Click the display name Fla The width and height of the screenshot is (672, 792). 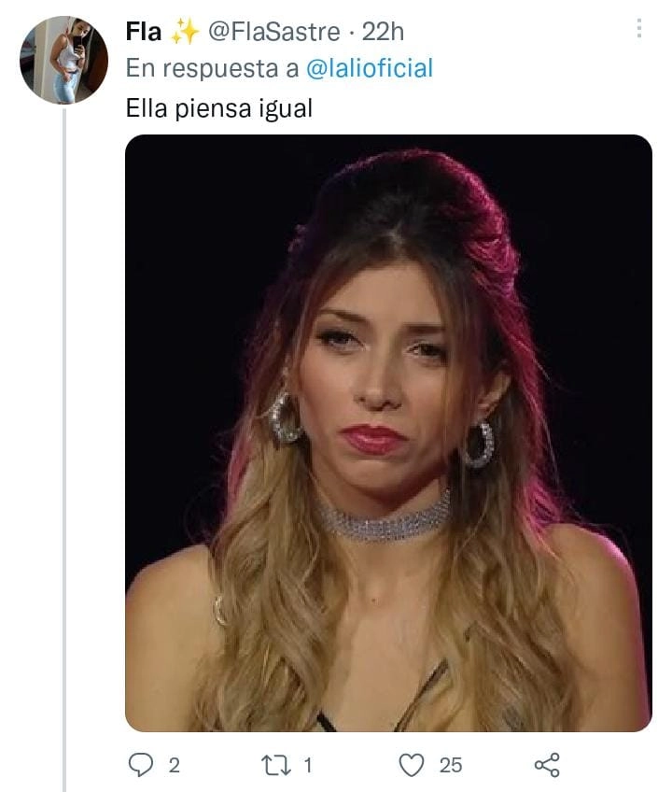coord(143,32)
